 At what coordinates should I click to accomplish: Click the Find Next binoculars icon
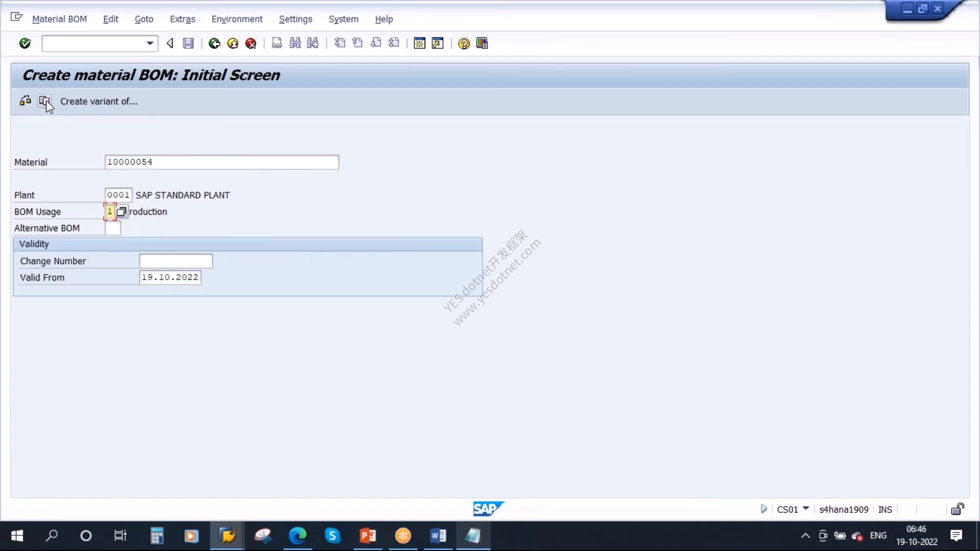click(313, 43)
